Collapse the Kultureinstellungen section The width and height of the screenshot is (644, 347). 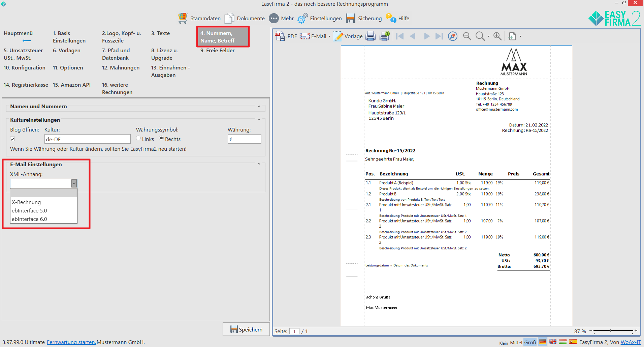tap(259, 119)
